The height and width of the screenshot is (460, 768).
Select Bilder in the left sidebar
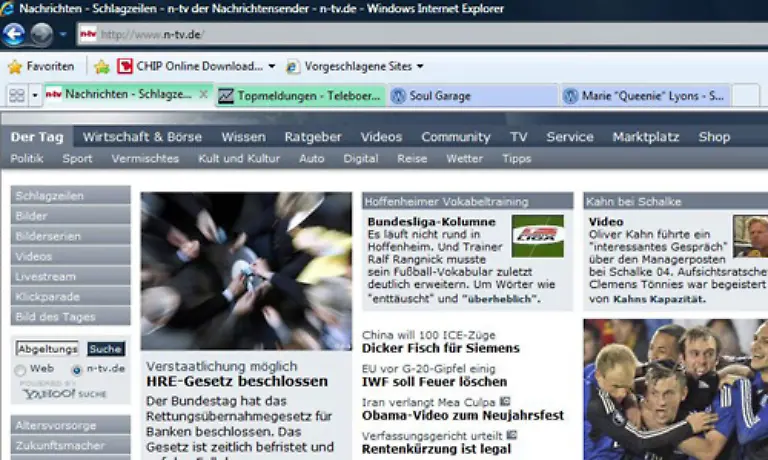point(71,216)
